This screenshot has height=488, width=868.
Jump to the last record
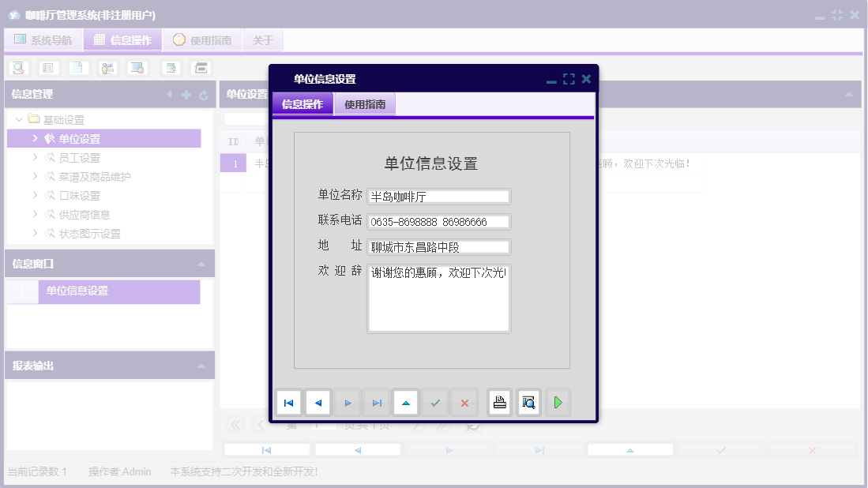(376, 402)
